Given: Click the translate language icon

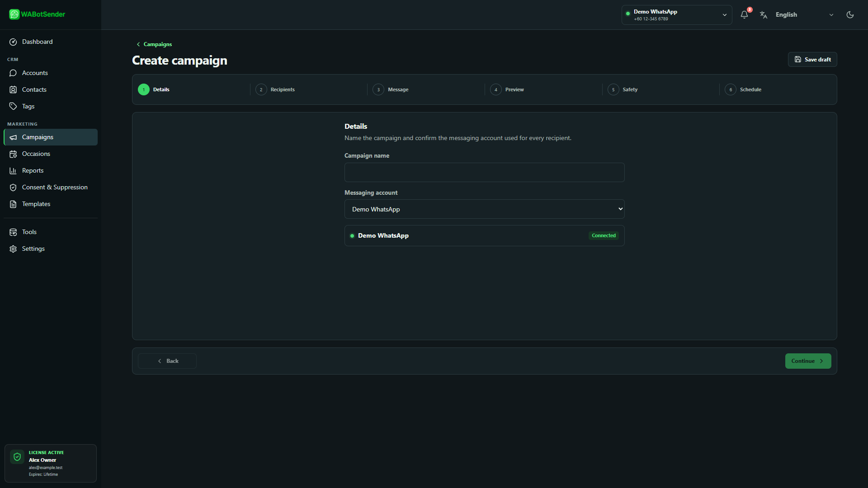Looking at the screenshot, I should (764, 15).
